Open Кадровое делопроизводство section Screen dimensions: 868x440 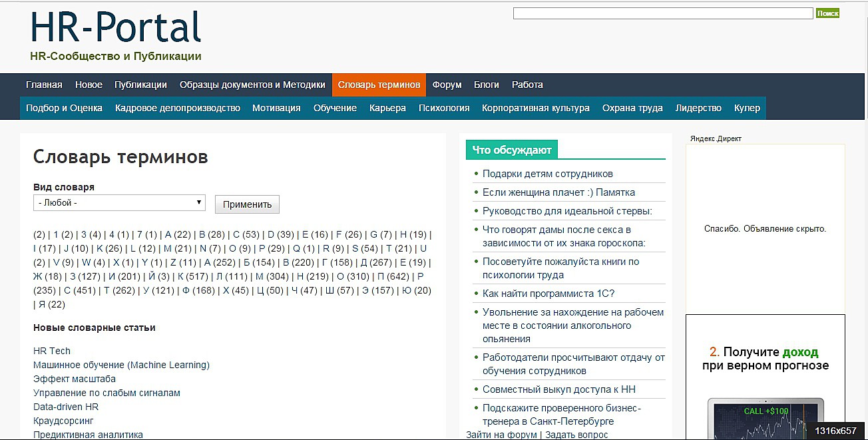(177, 108)
